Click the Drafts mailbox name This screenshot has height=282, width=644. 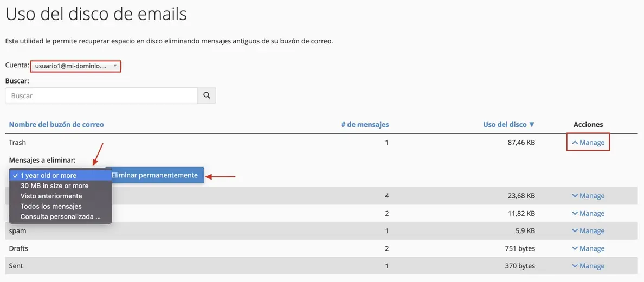click(x=18, y=248)
